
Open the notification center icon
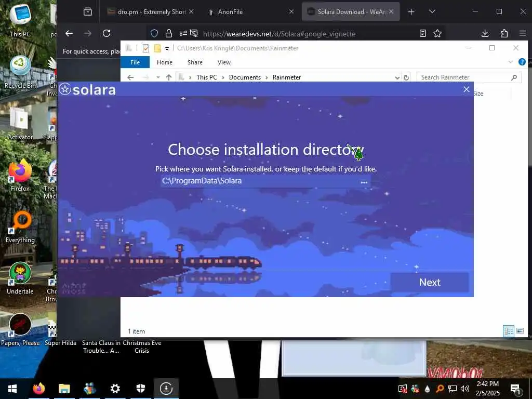[x=515, y=389]
